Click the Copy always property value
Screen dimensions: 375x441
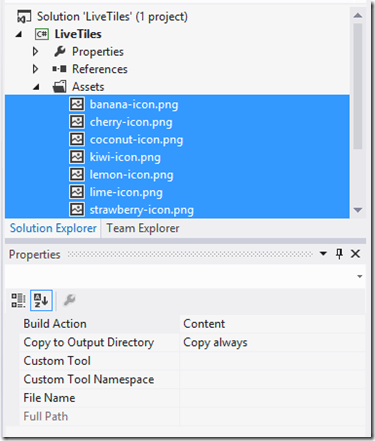pyautogui.click(x=215, y=343)
